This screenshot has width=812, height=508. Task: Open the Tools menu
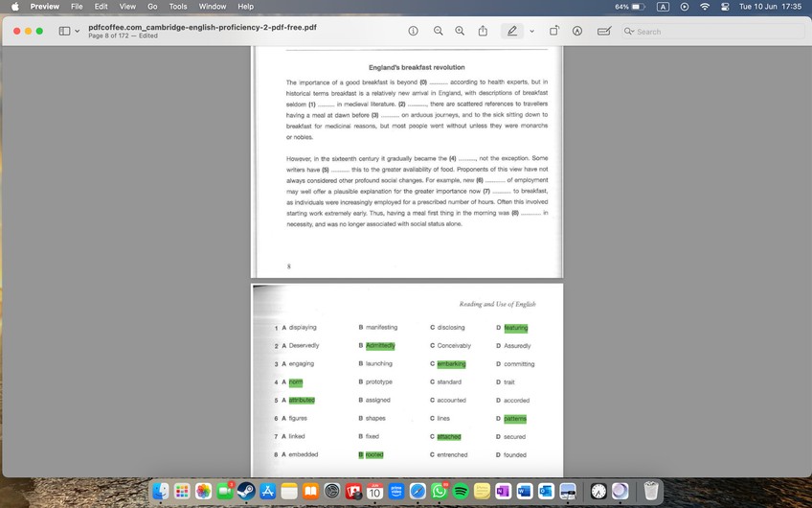point(178,7)
